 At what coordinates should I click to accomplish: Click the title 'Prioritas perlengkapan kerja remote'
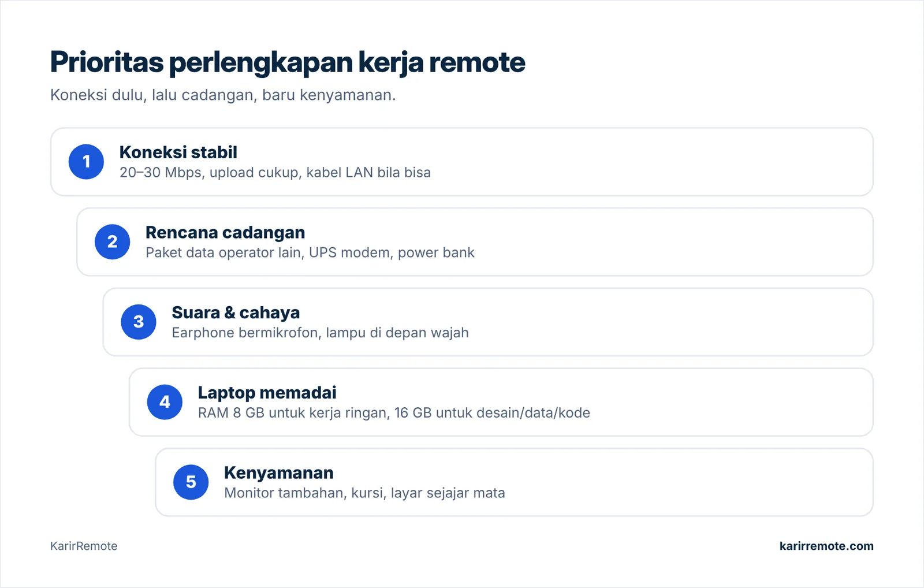click(x=288, y=62)
